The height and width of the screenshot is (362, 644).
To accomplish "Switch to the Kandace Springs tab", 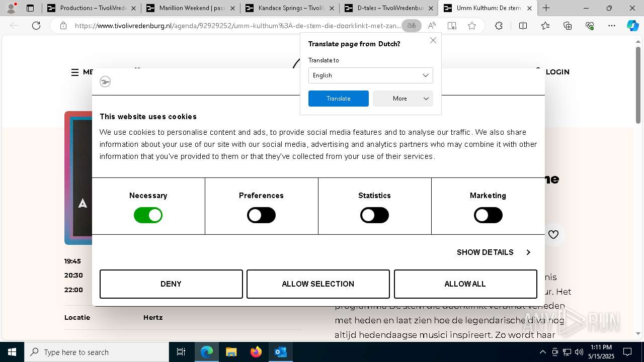I will pos(289,8).
